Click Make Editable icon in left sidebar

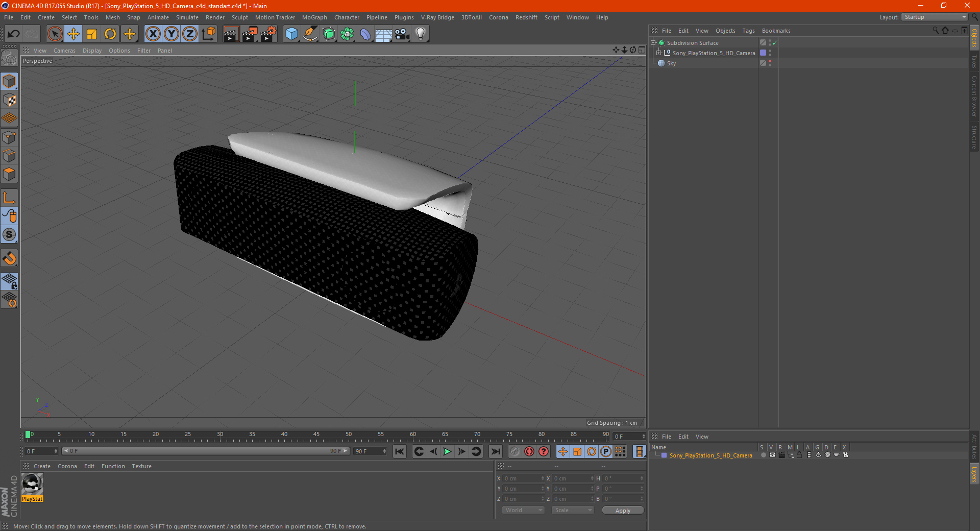(x=9, y=58)
